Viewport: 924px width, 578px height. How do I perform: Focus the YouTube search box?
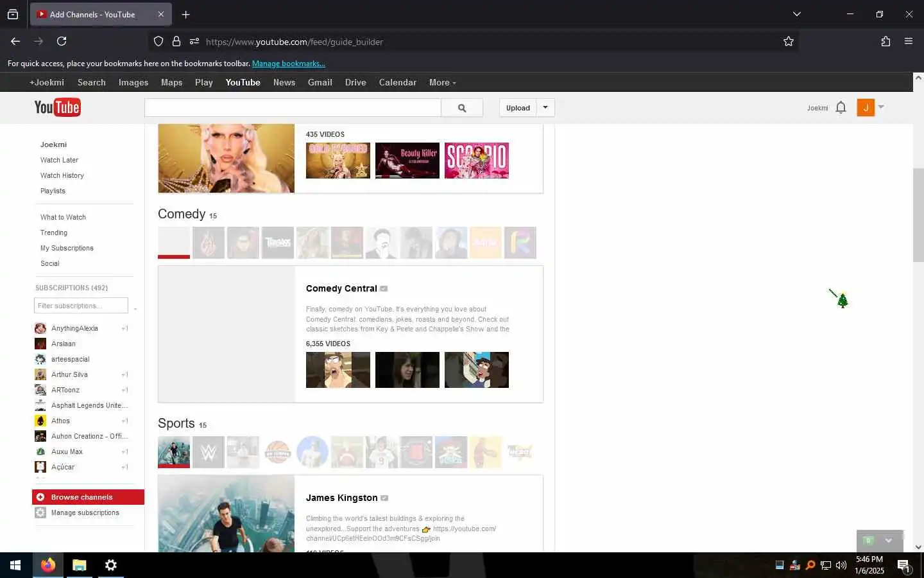[x=293, y=108]
